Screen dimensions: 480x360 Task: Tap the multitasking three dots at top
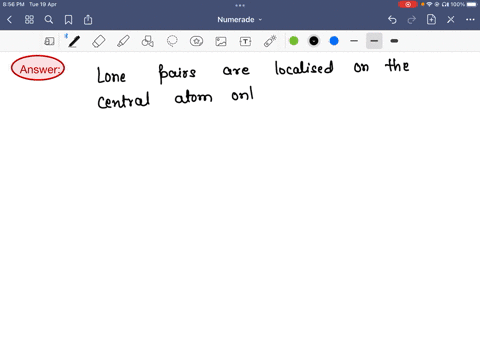[x=240, y=5]
